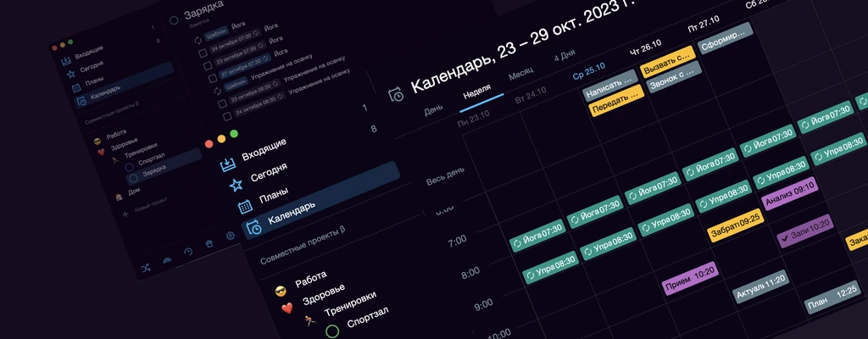The width and height of the screenshot is (868, 339).
Task: Open Здоровье project in back window
Action: coord(125,143)
